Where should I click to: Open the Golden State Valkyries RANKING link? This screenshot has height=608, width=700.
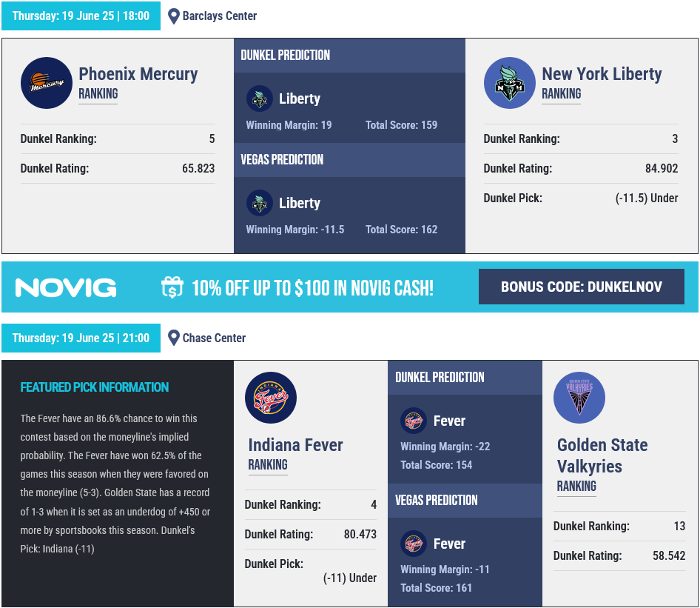coord(576,487)
